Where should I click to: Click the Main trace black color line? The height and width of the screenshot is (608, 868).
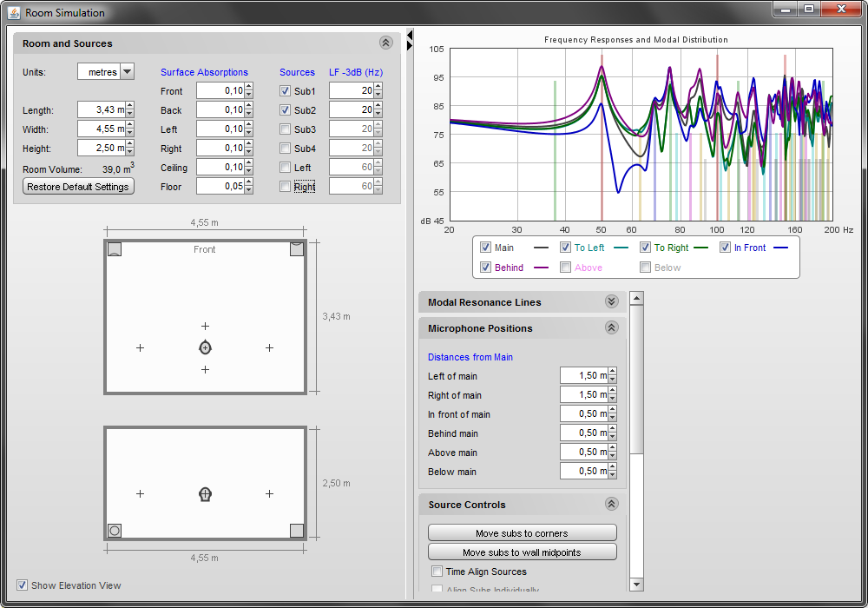[x=542, y=248]
